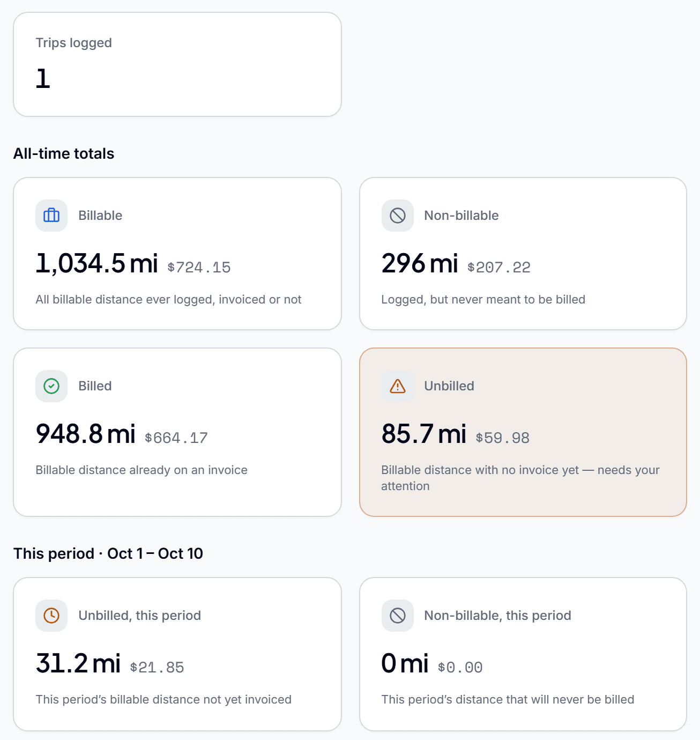Click the trips logged count of 1
The width and height of the screenshot is (700, 740).
43,78
